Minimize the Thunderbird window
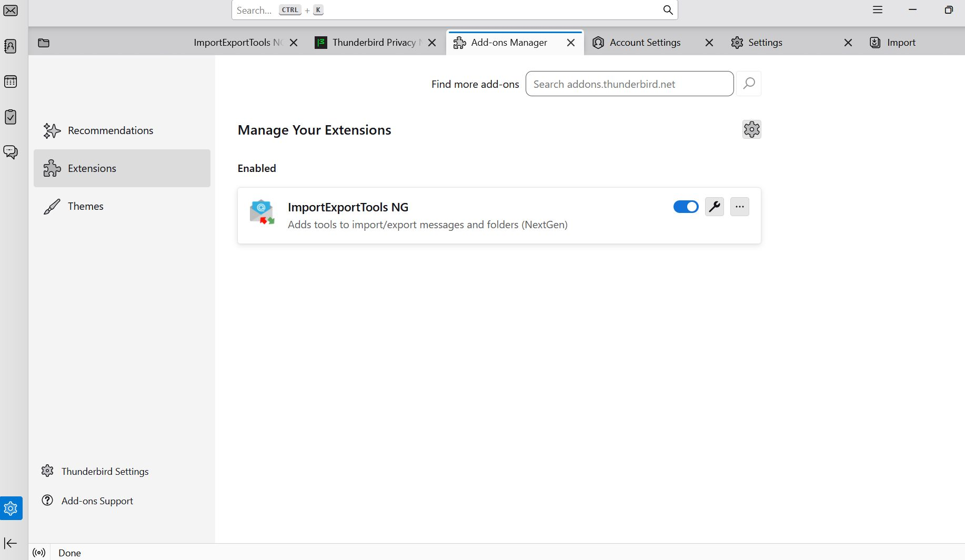Image resolution: width=965 pixels, height=560 pixels. (913, 10)
